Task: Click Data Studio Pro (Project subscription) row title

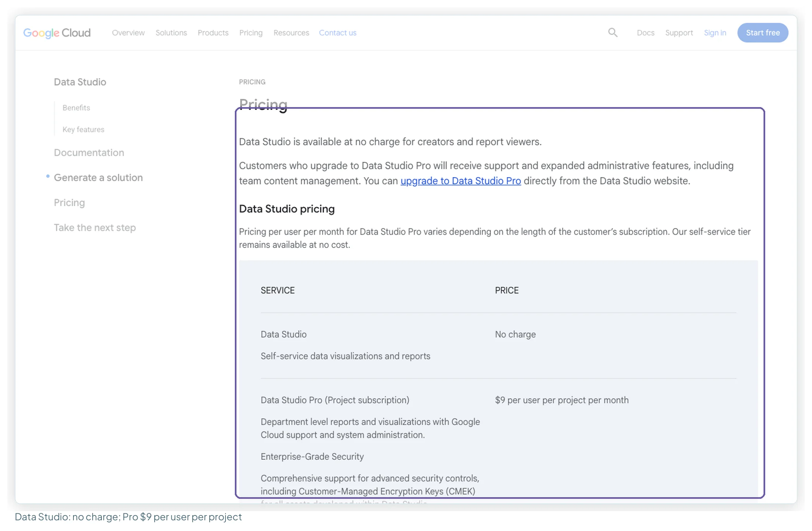Action: pyautogui.click(x=335, y=400)
